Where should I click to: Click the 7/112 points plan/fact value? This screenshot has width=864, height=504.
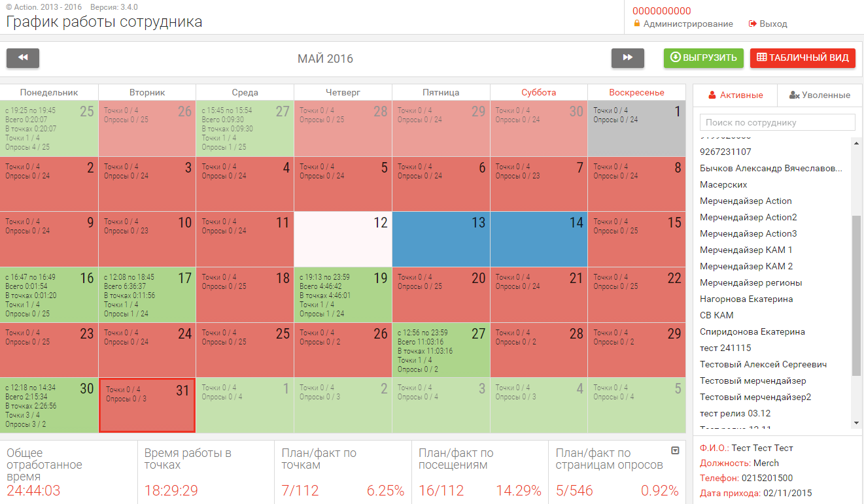click(300, 490)
